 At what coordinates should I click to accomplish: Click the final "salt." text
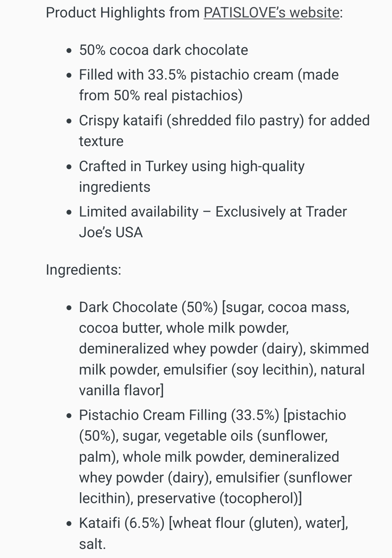pos(92,544)
